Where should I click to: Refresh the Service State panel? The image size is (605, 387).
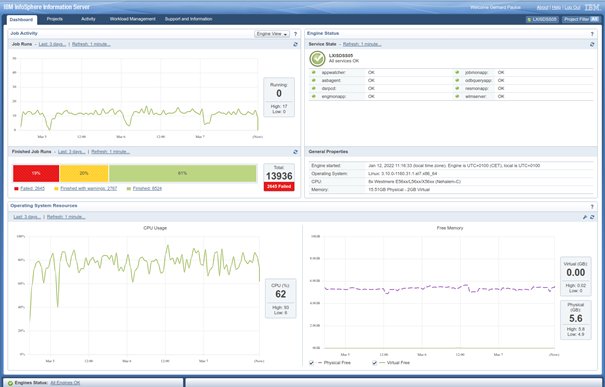(x=592, y=44)
